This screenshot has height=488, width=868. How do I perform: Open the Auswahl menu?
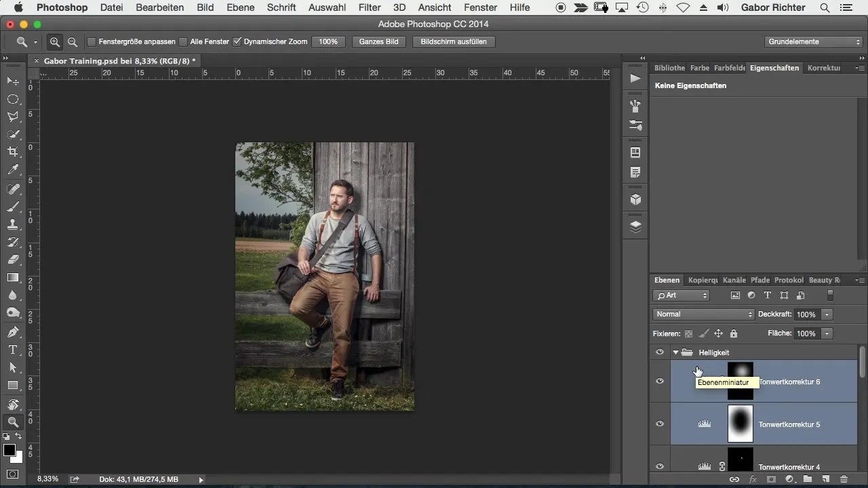tap(327, 7)
